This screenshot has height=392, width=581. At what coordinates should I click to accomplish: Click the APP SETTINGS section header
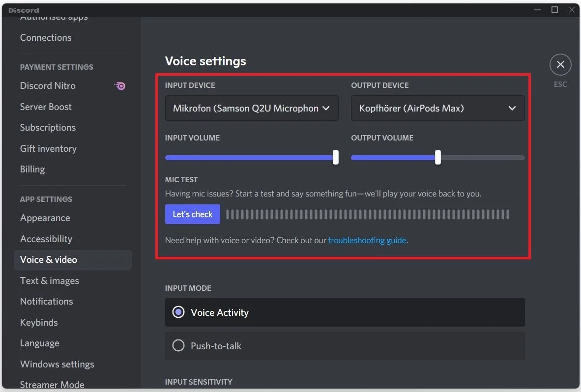[x=46, y=199]
